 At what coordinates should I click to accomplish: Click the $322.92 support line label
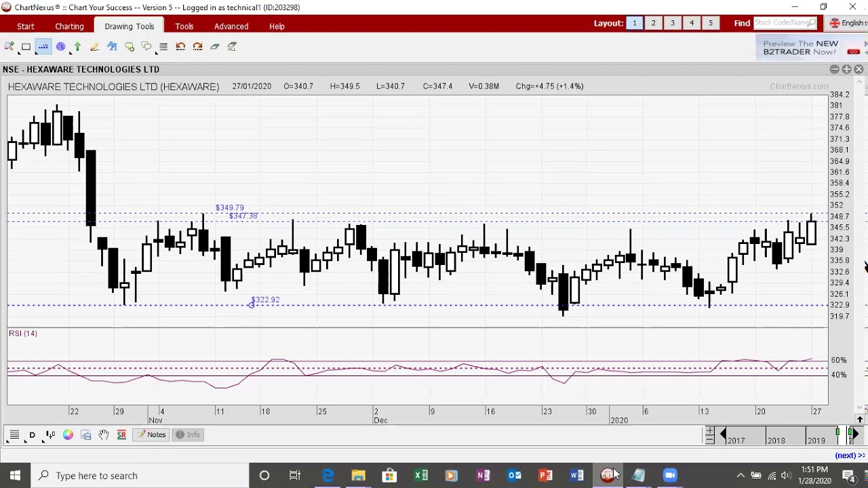click(x=265, y=300)
